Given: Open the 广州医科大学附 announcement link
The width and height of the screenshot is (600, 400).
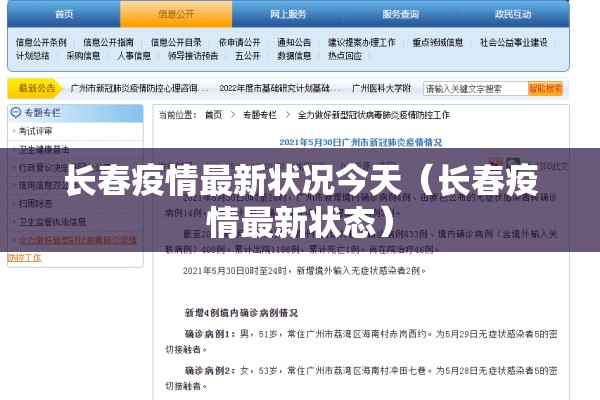Looking at the screenshot, I should [x=382, y=88].
